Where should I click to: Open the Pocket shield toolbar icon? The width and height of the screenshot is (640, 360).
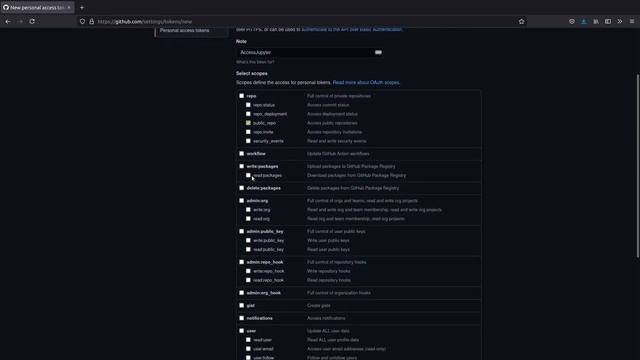coord(572,21)
